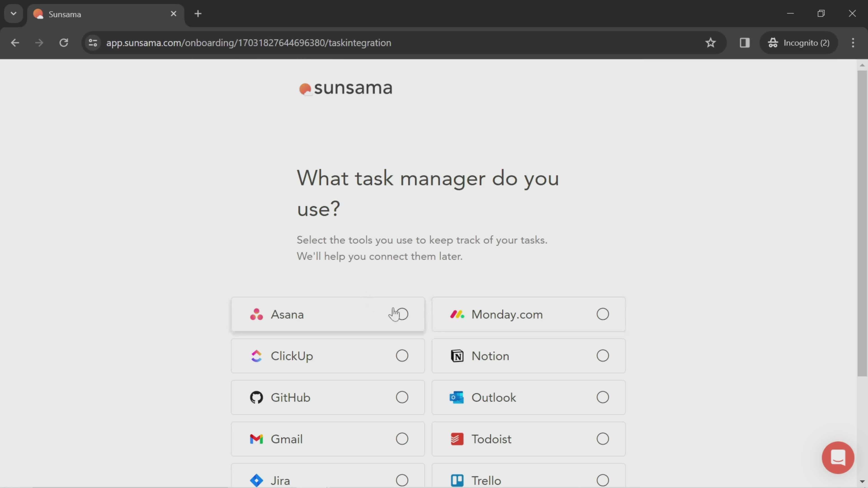The width and height of the screenshot is (868, 488).
Task: Toggle the Monday.com radio button
Action: pos(603,314)
